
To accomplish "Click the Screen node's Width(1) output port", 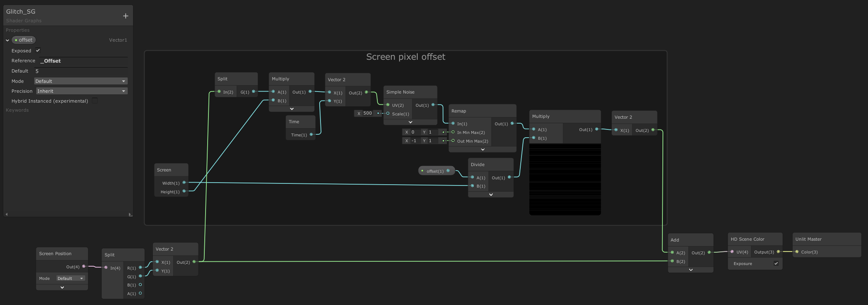I will point(184,183).
